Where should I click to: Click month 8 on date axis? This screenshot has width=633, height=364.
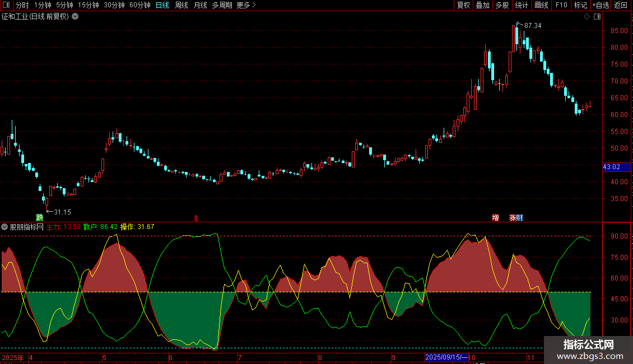click(x=320, y=357)
